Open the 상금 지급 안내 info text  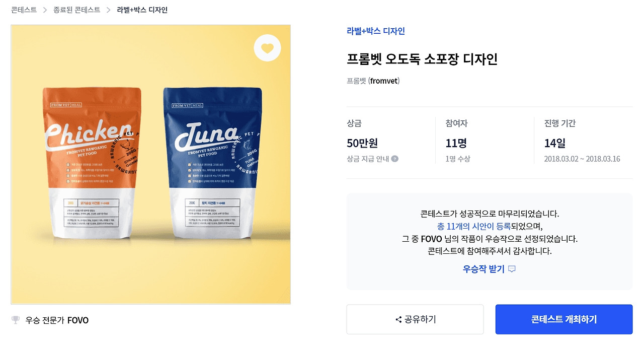pyautogui.click(x=368, y=159)
